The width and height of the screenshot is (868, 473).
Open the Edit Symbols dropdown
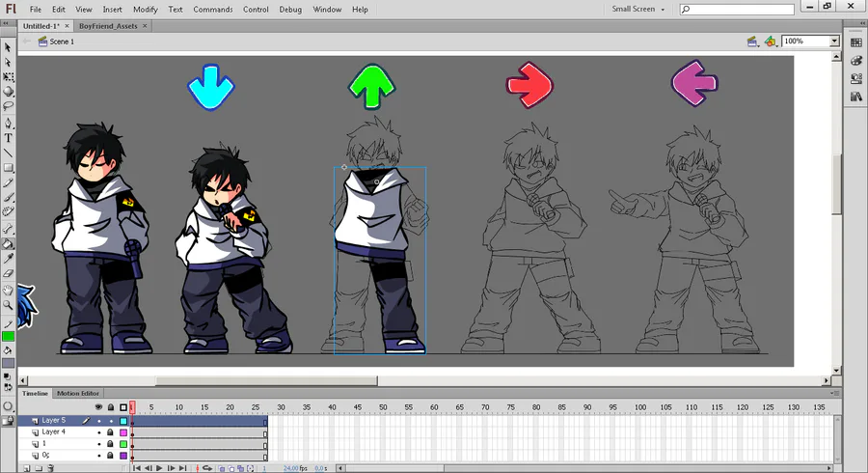tap(771, 42)
